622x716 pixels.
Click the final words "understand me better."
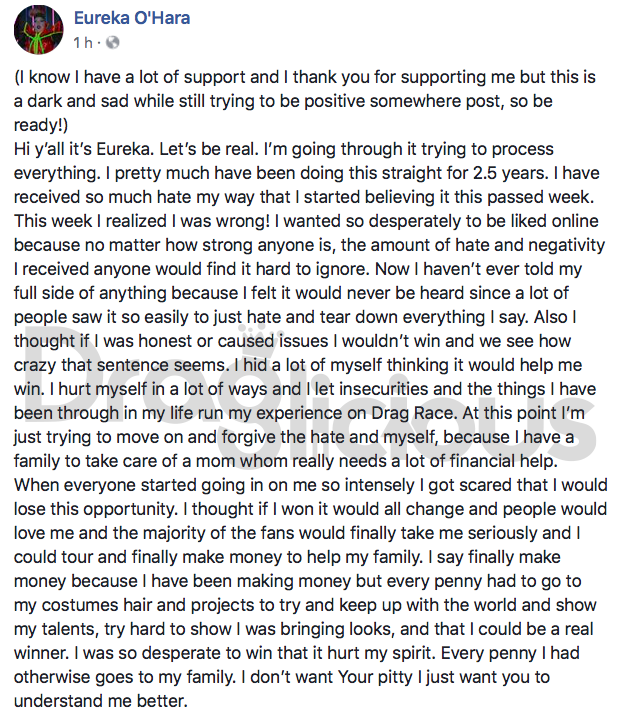pos(100,700)
